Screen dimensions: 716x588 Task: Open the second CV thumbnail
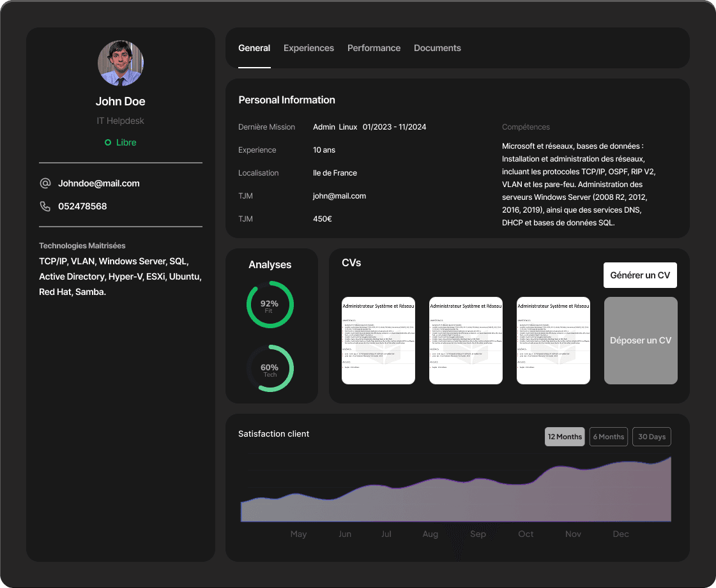(466, 340)
